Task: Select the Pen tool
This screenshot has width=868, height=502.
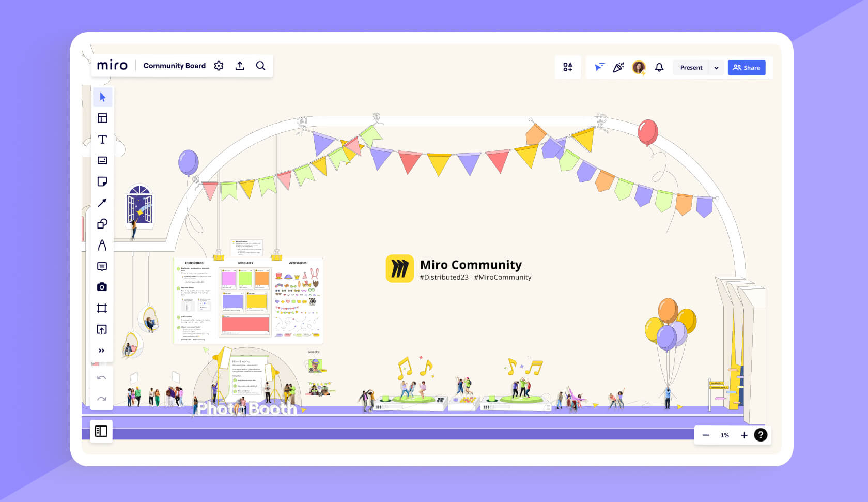Action: coord(102,245)
